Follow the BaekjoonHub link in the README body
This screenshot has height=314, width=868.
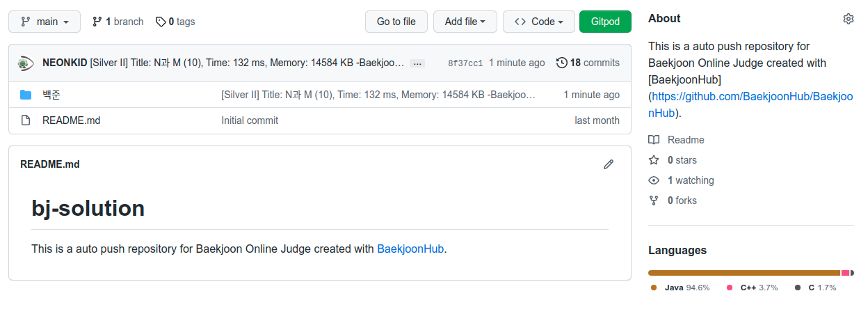click(410, 249)
